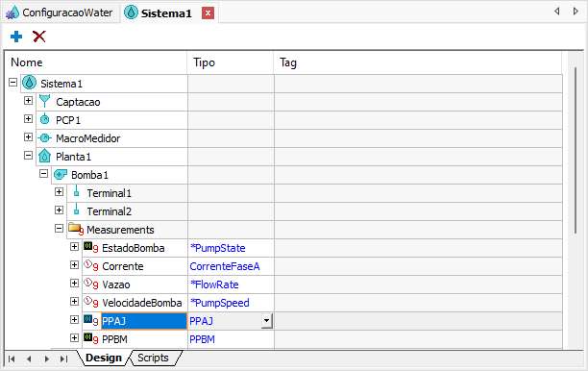Expand the MacroMedidor node
Viewport: 588px width, 371px height.
(x=28, y=136)
